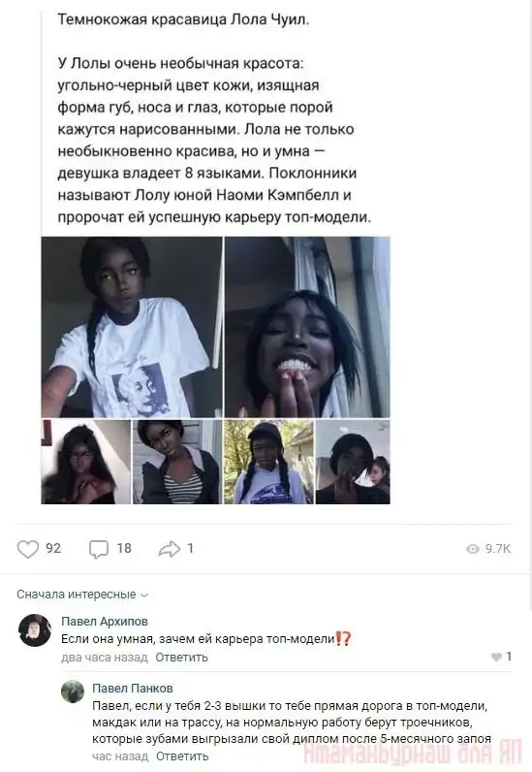
Task: Click the views eye icon
Action: point(473,549)
